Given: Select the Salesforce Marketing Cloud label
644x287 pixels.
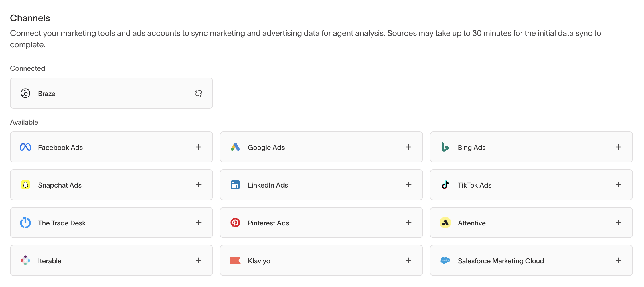Looking at the screenshot, I should point(501,261).
